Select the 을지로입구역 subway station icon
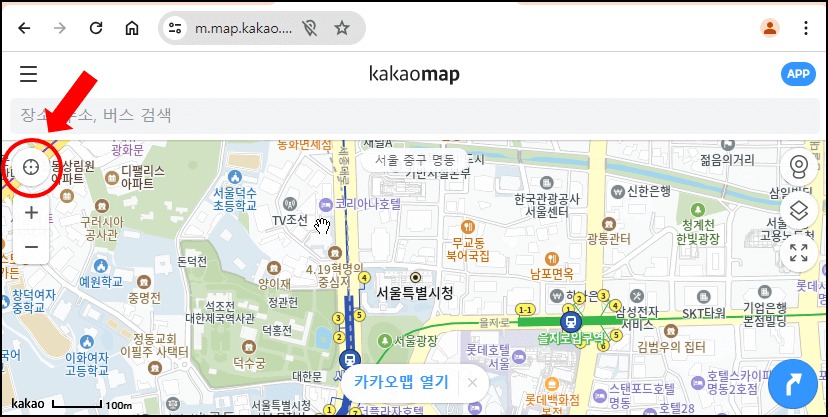The image size is (828, 417). coord(570,320)
